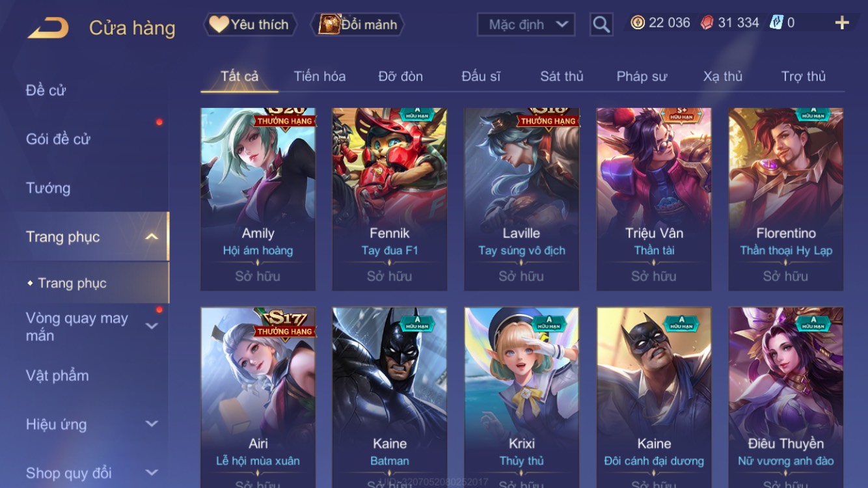Click the red ruby currency icon

coord(707,23)
